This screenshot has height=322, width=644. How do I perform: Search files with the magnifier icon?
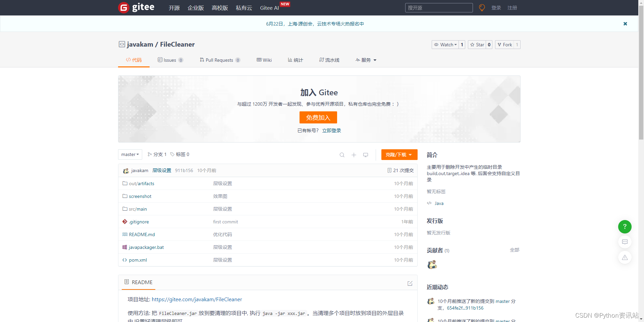342,155
